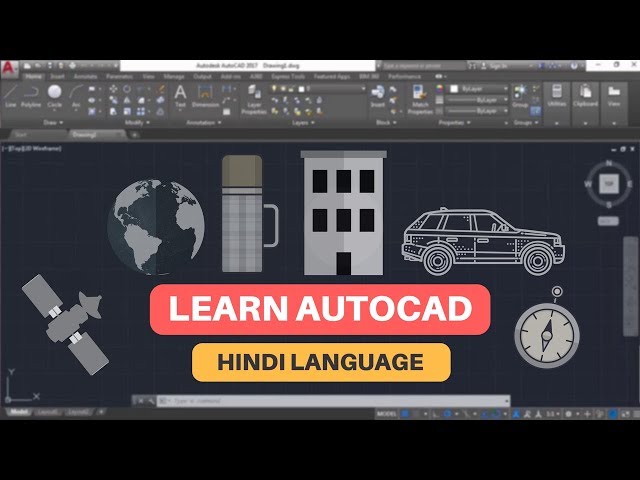Switch to the Model layout tab
The image size is (640, 480).
tap(18, 412)
